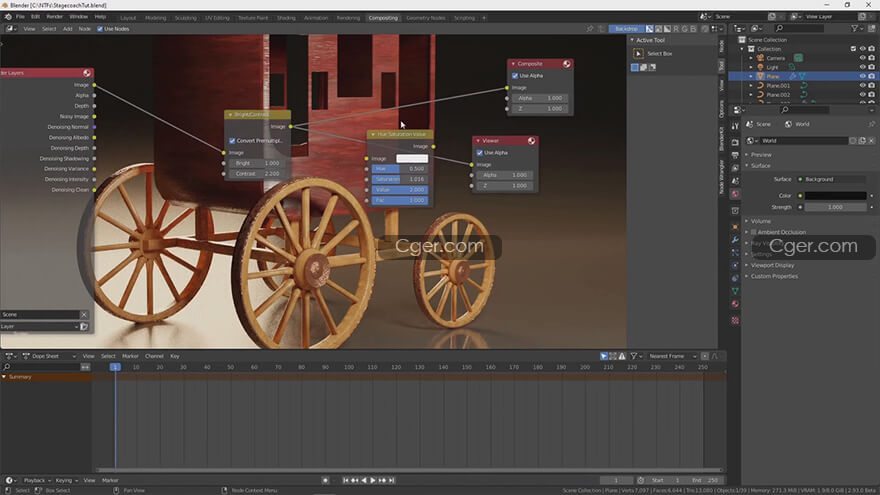Toggle the Ambient Occlusion checkbox
880x495 pixels.
754,232
